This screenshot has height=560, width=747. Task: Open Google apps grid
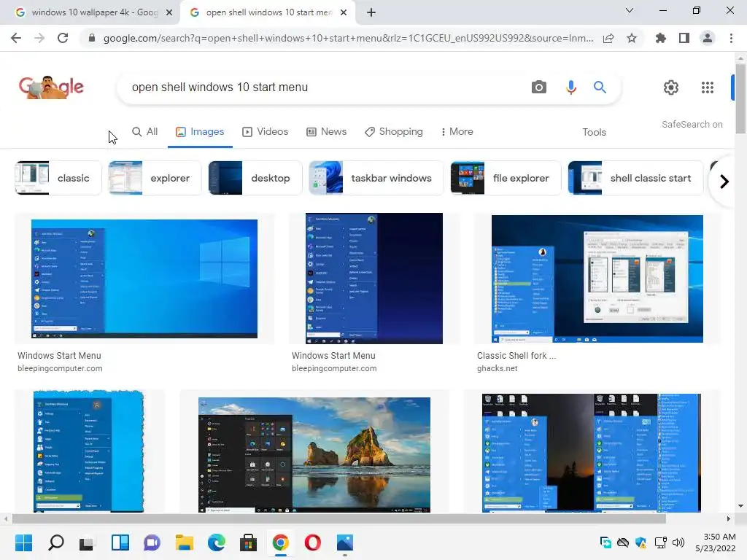(x=708, y=87)
